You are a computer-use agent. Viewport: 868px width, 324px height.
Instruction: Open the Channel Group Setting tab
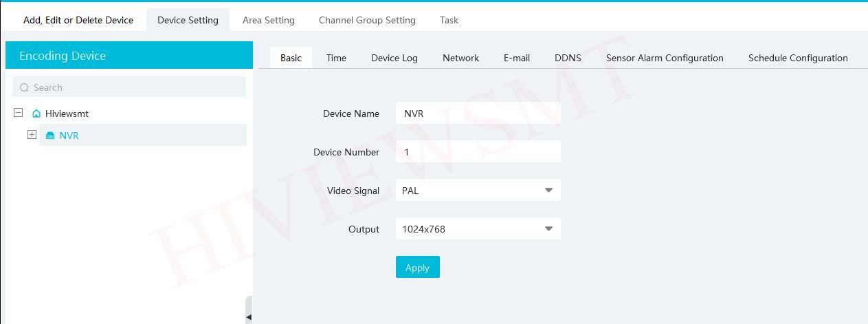pos(367,20)
